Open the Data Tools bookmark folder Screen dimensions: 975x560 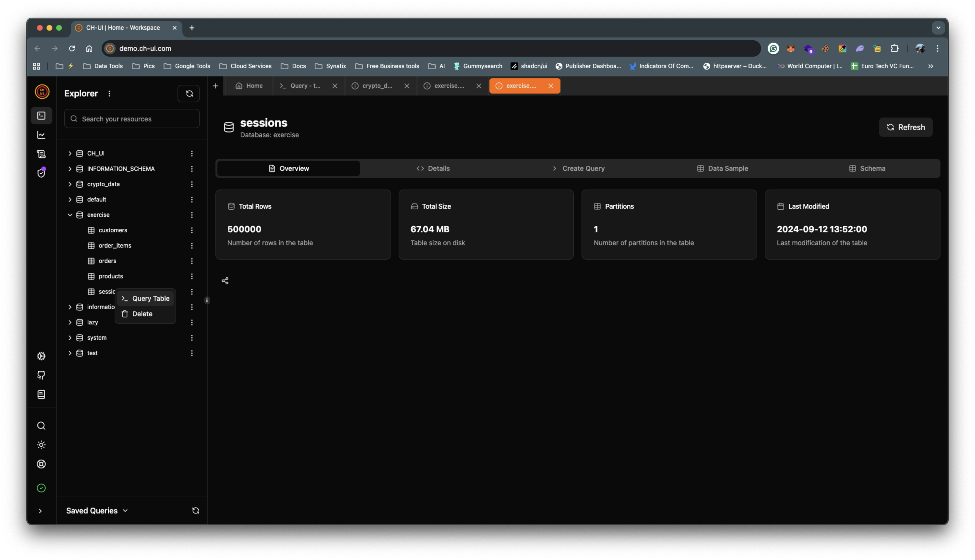coord(103,66)
